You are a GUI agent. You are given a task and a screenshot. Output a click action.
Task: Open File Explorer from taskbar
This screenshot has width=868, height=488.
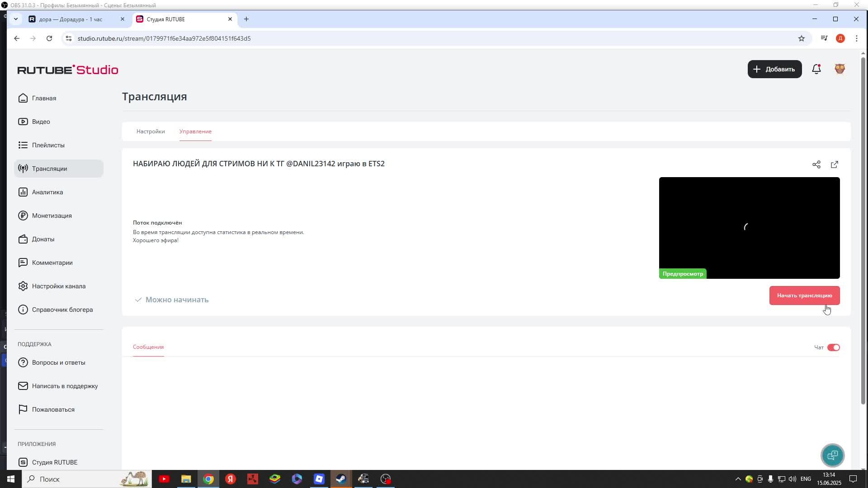[186, 479]
